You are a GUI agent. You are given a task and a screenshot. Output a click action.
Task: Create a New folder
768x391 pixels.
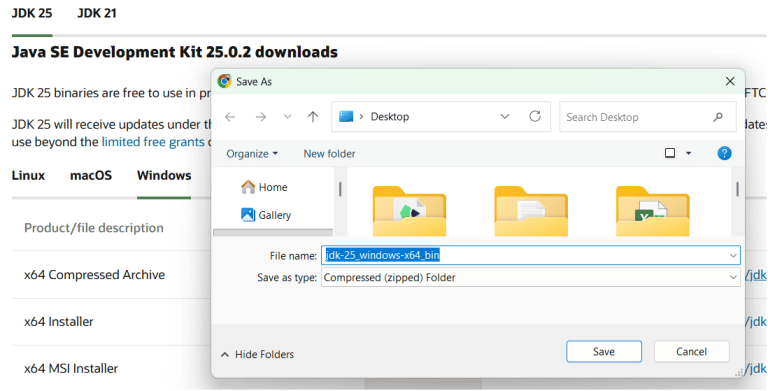point(329,154)
